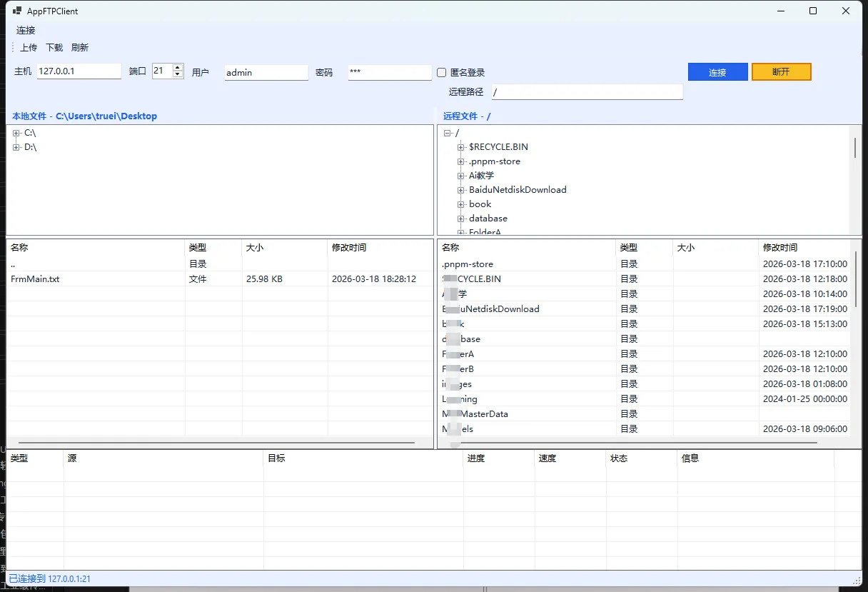Click the orange 断开 disconnect button
This screenshot has height=592, width=868.
click(x=781, y=72)
